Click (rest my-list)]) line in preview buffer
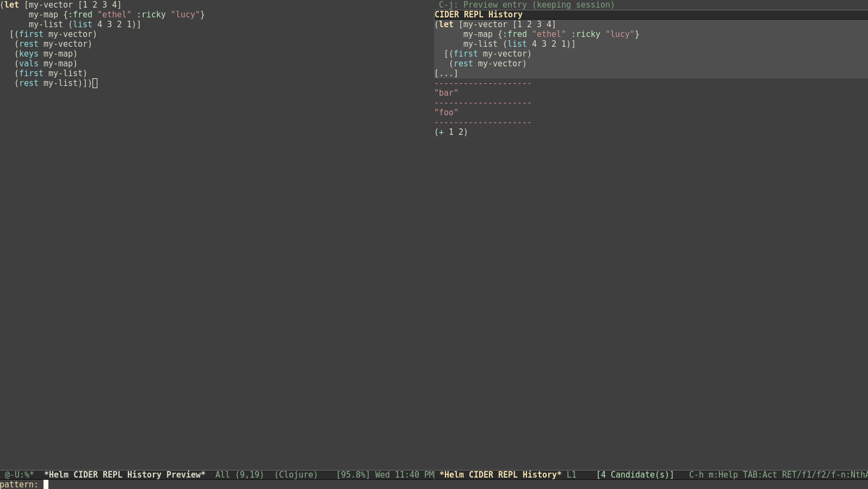The image size is (868, 489). 53,83
